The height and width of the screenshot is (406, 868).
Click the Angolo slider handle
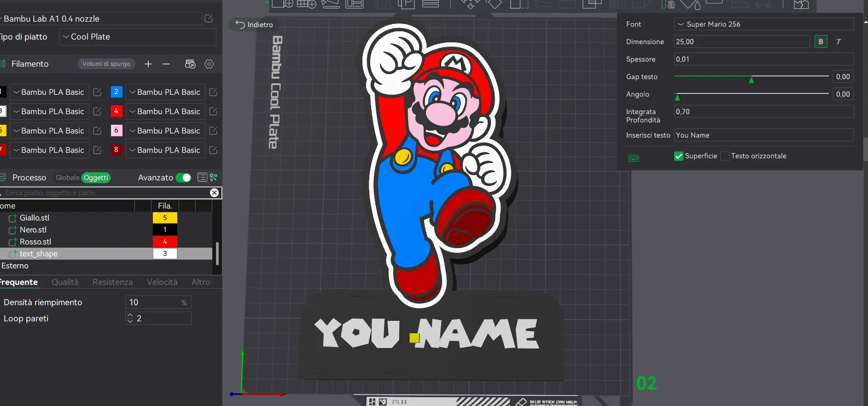(677, 97)
